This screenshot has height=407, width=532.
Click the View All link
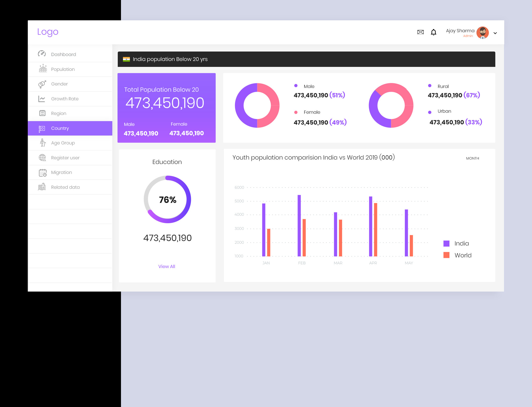[167, 267]
